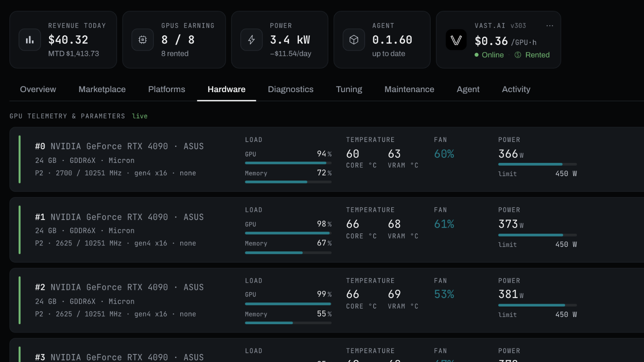This screenshot has width=644, height=362.
Task: Click the P2 · 2700 / 10251 MHz line
Action: click(x=116, y=173)
